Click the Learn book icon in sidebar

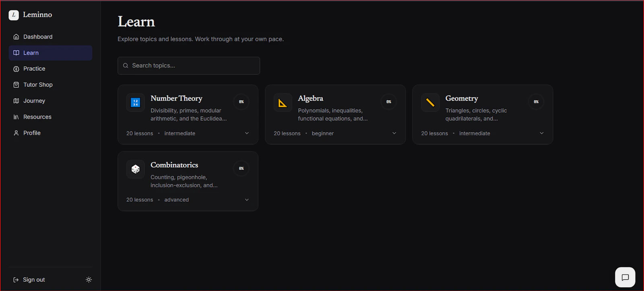coord(16,53)
